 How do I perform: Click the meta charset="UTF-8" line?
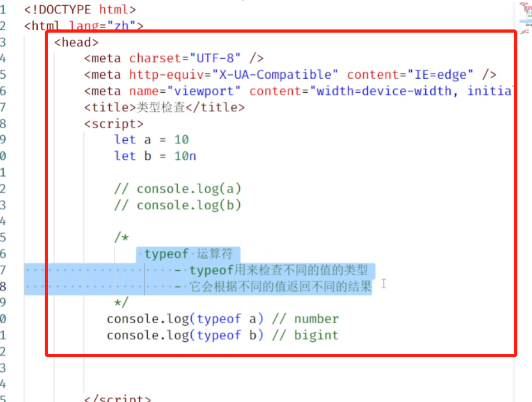174,58
